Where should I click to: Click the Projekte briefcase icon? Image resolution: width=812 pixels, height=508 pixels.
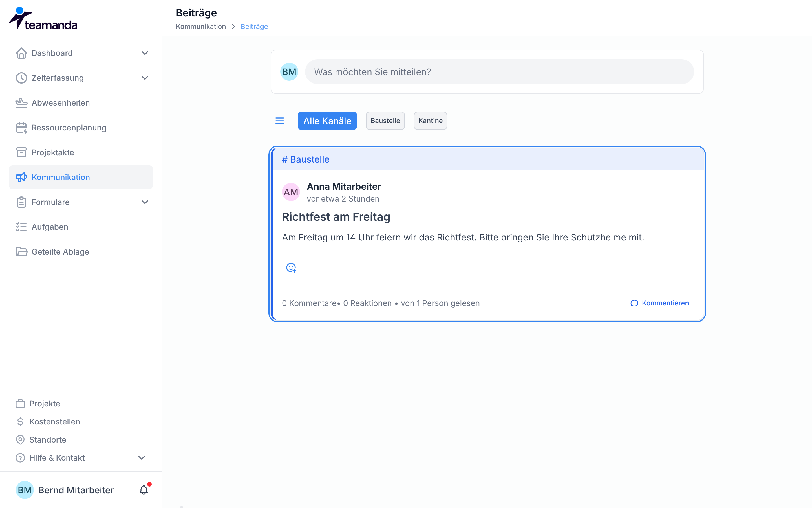tap(20, 404)
